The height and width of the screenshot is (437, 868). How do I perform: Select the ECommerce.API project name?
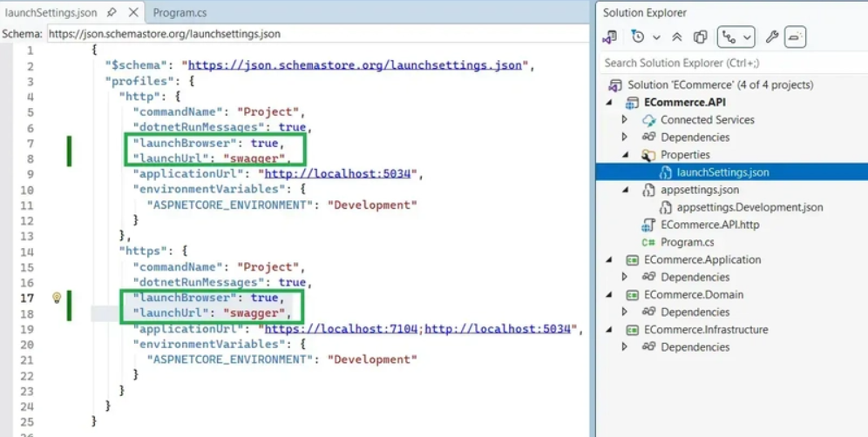[685, 103]
